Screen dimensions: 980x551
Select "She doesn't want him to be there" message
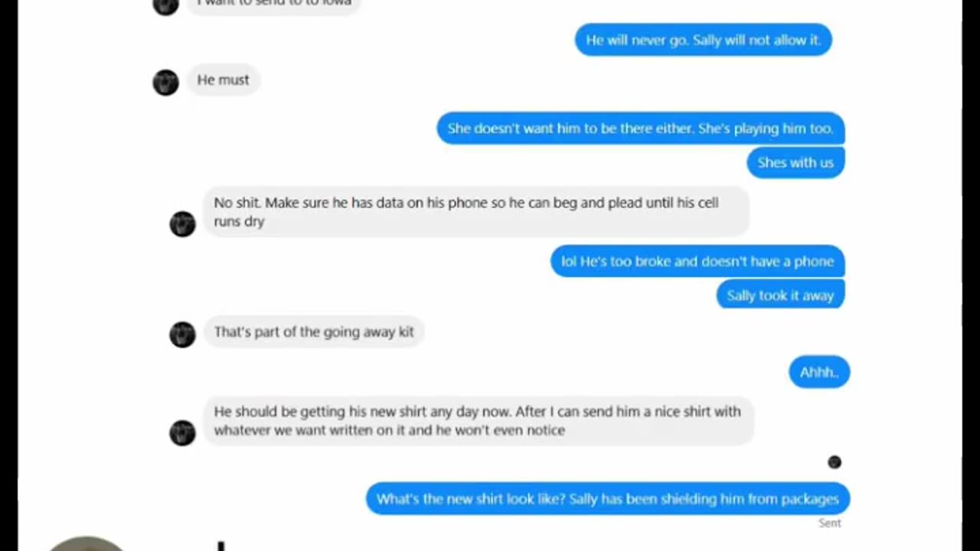[640, 129]
